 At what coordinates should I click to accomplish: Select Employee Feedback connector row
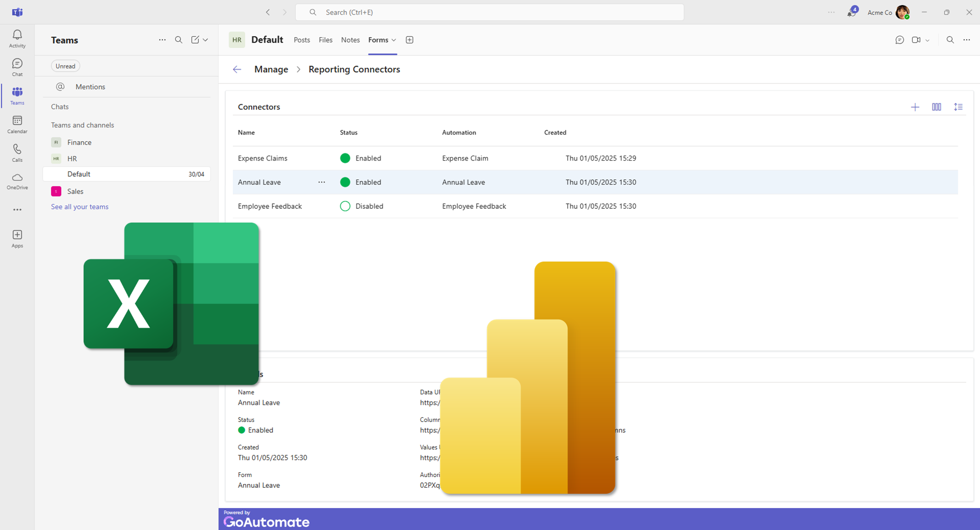595,206
